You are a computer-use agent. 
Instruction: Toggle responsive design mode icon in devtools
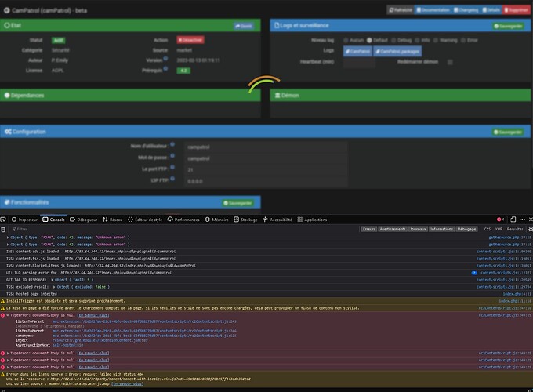tap(513, 220)
